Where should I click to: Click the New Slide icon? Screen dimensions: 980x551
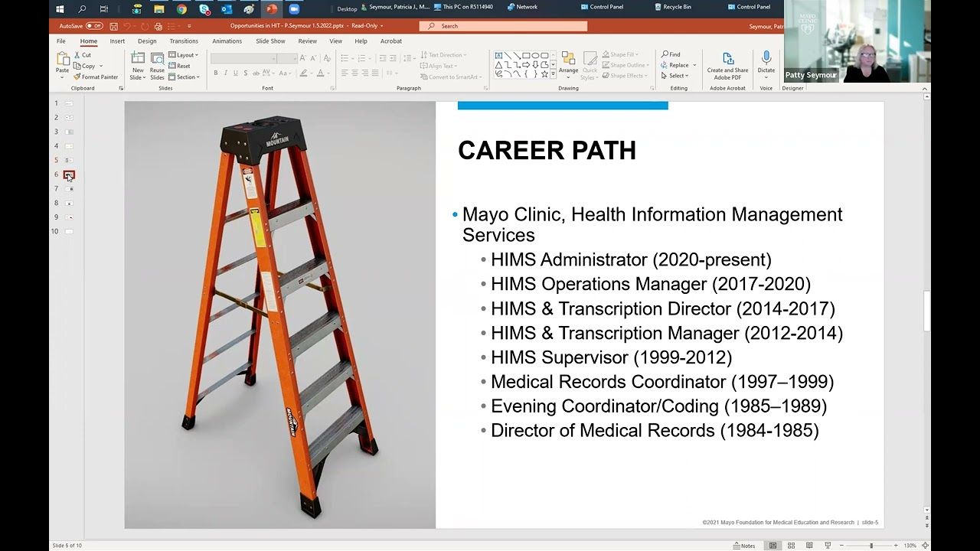[x=138, y=59]
